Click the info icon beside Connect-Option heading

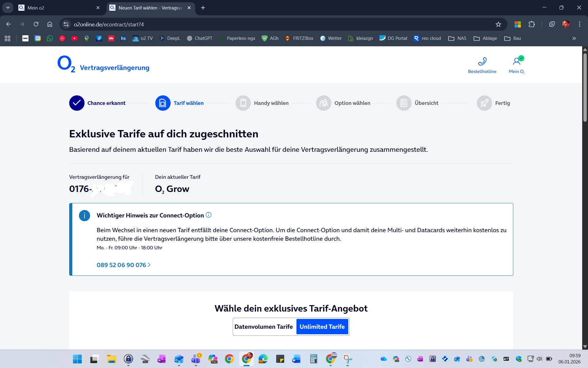(x=209, y=215)
